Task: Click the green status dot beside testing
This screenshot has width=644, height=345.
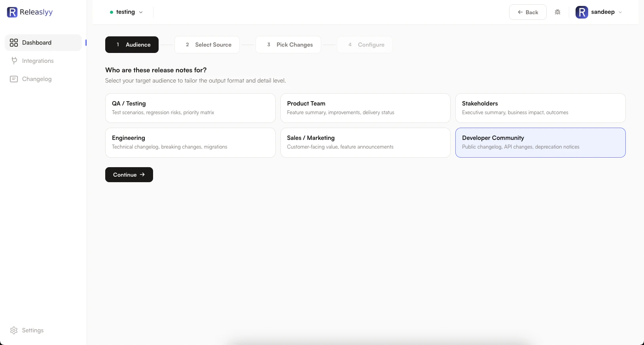Action: pos(112,12)
